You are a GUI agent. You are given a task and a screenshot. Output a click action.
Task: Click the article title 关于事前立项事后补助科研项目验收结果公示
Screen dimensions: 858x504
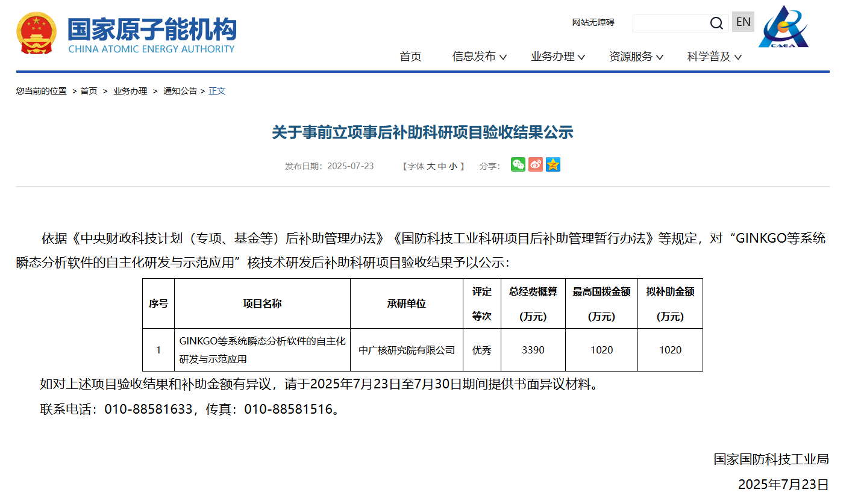click(422, 132)
